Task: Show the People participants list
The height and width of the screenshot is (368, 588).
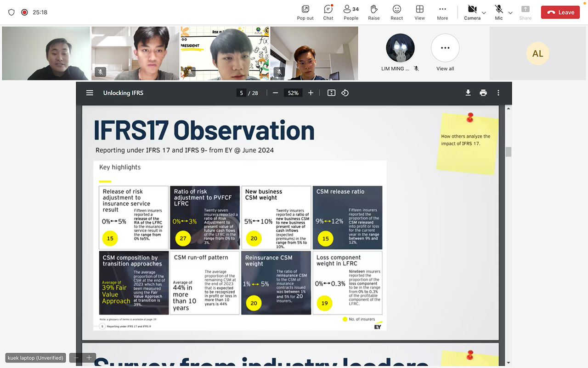Action: [351, 12]
